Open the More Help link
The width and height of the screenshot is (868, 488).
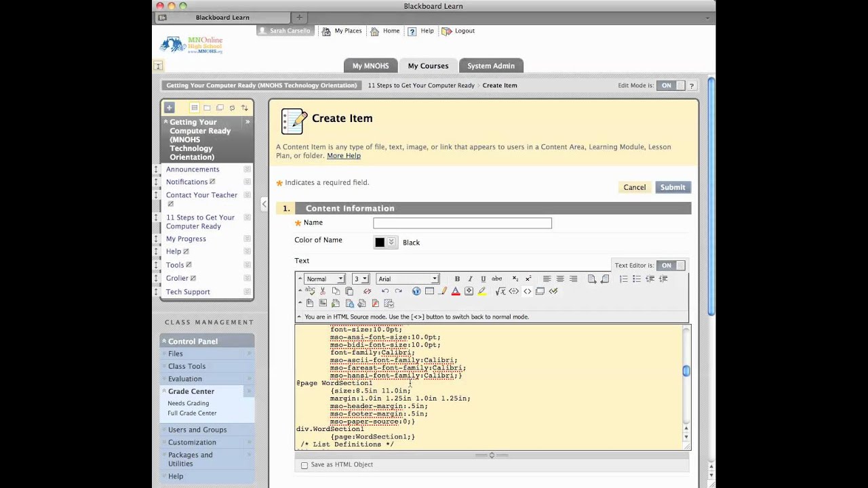[344, 156]
